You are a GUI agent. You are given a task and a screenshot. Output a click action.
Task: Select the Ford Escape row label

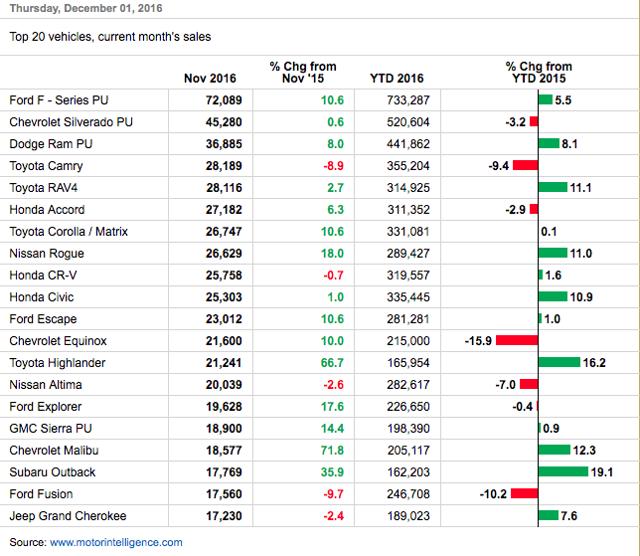point(43,319)
